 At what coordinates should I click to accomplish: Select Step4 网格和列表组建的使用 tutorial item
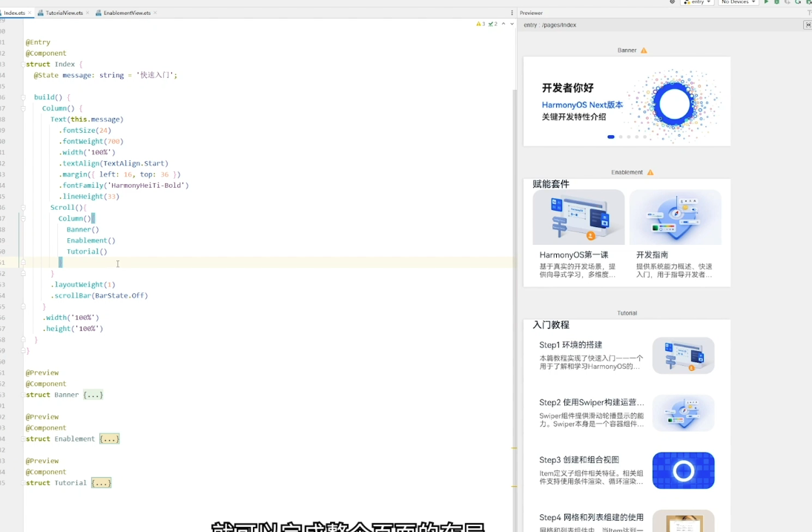(x=627, y=519)
